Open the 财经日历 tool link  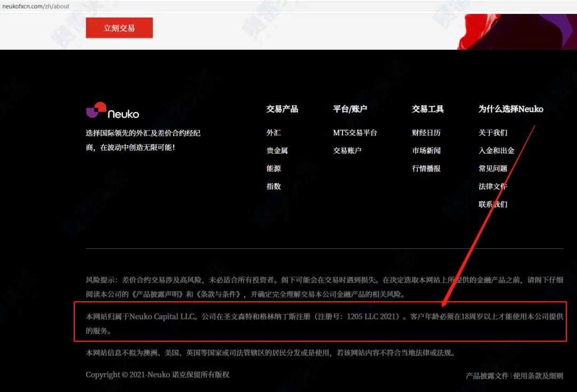click(426, 133)
